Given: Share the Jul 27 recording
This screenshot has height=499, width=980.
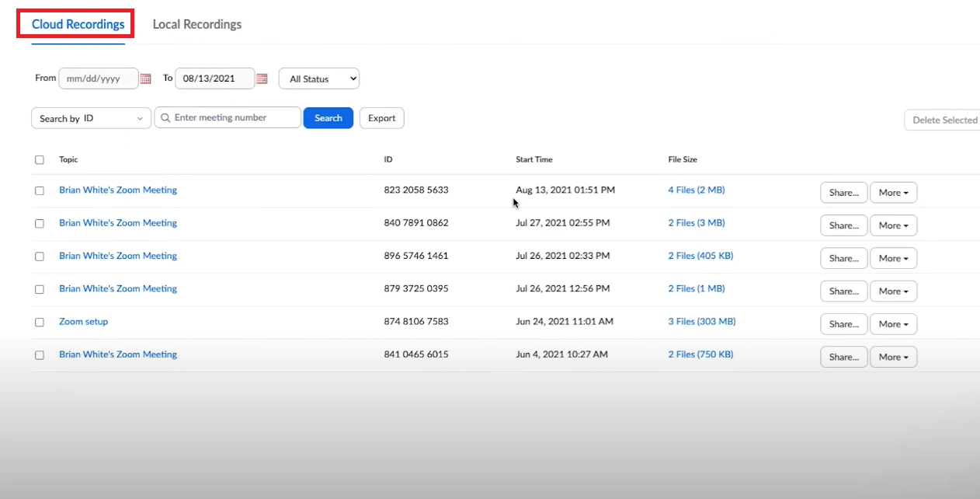Looking at the screenshot, I should point(843,225).
